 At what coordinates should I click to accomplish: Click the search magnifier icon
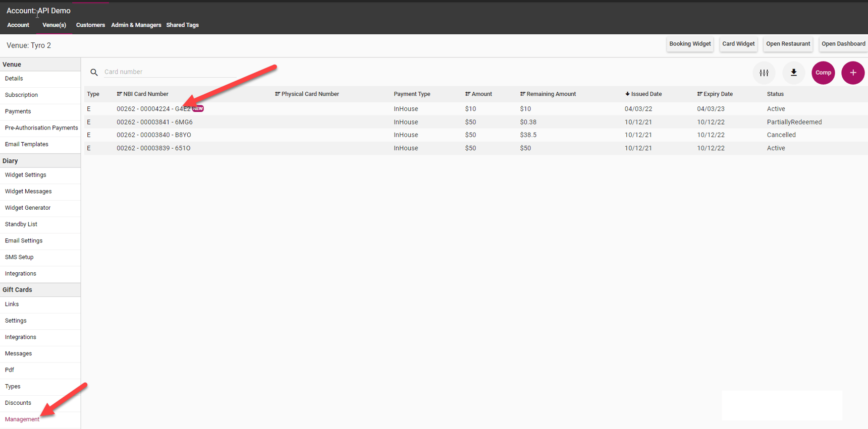pyautogui.click(x=94, y=72)
